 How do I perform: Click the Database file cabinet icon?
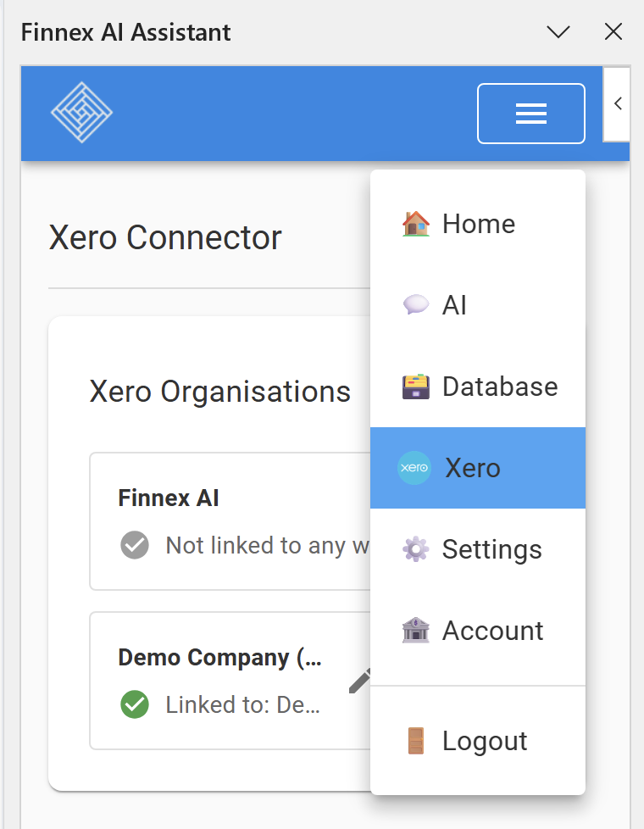point(415,387)
